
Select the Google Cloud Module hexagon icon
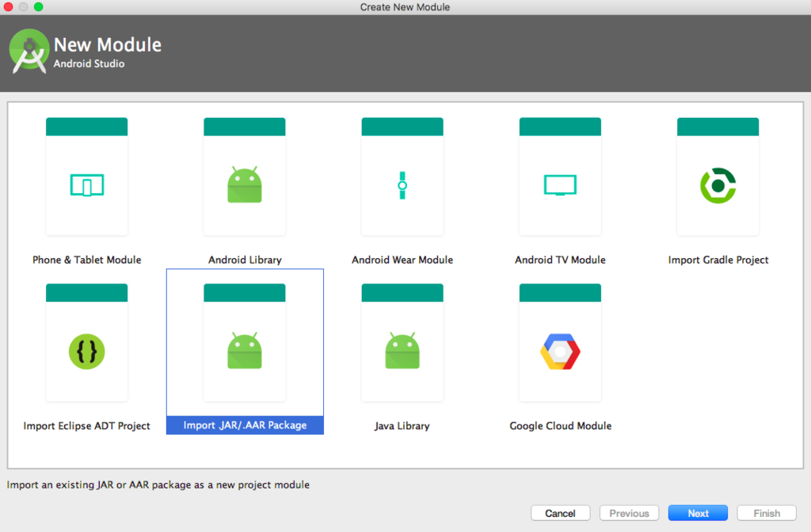coord(560,351)
